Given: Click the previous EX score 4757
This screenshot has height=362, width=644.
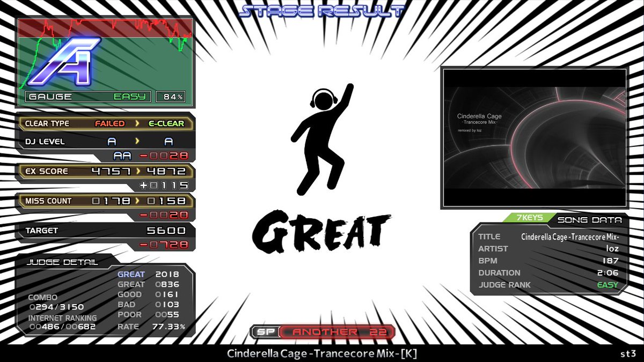Looking at the screenshot, I should click(111, 171).
